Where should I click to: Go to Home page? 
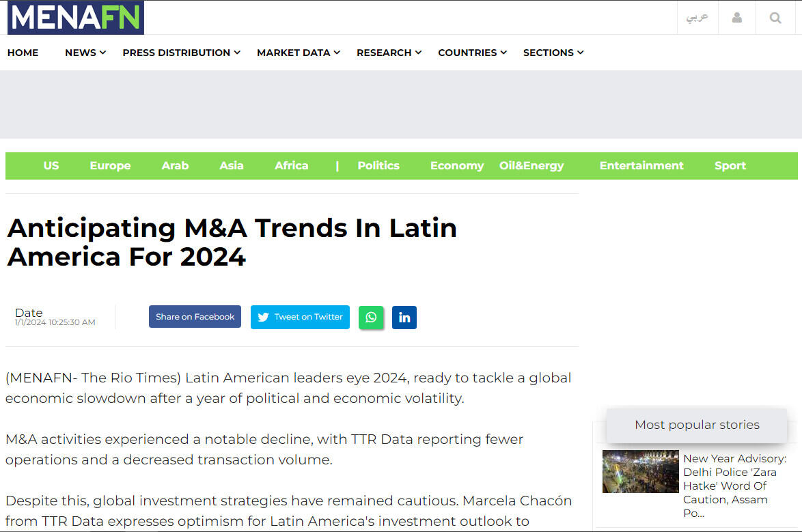point(23,53)
